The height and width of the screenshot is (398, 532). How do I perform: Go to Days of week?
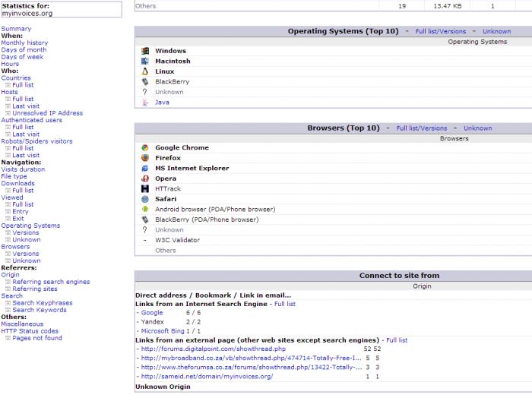(x=22, y=57)
